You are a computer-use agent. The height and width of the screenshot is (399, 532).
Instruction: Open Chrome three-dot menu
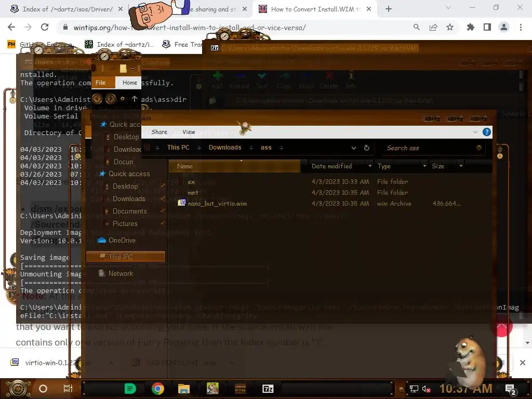pos(521,27)
